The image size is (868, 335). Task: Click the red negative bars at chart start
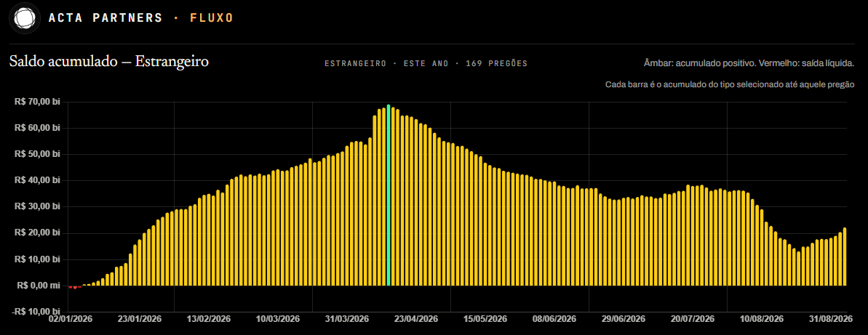(x=75, y=287)
